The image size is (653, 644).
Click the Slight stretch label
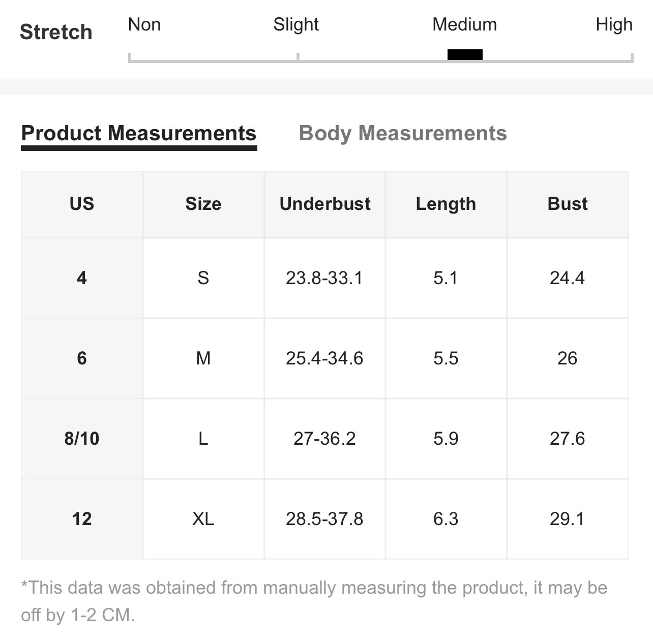click(x=296, y=24)
